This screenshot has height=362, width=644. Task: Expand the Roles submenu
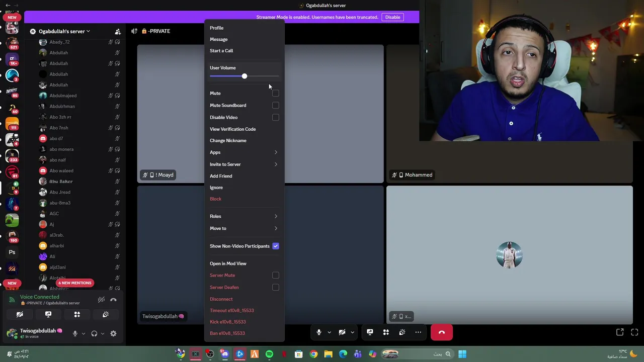244,216
